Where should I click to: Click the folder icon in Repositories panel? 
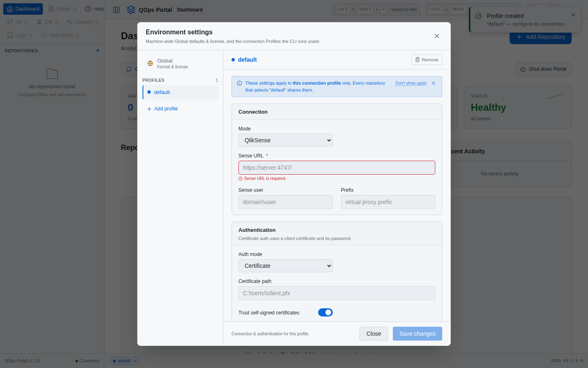click(x=52, y=74)
